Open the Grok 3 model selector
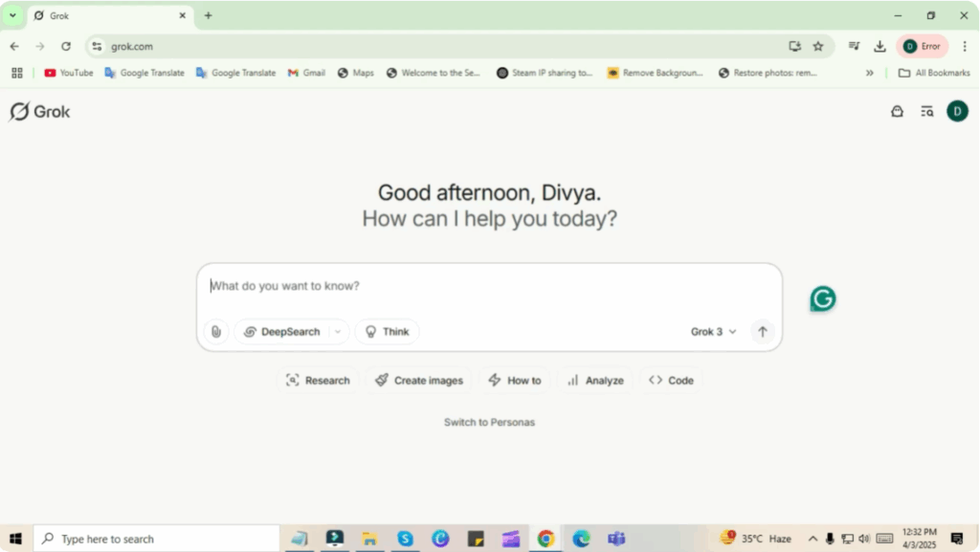This screenshot has width=980, height=552. [714, 332]
